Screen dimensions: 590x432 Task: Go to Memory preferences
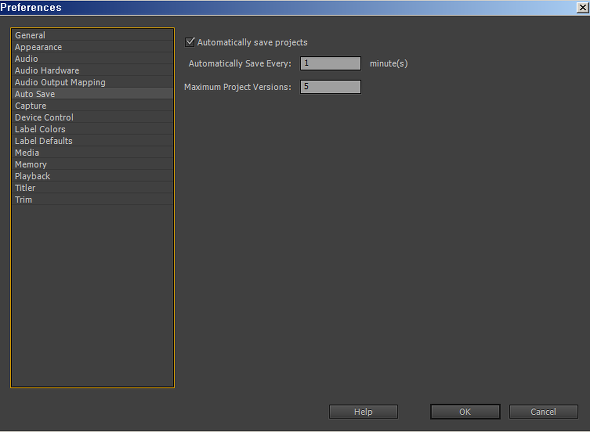[93, 164]
